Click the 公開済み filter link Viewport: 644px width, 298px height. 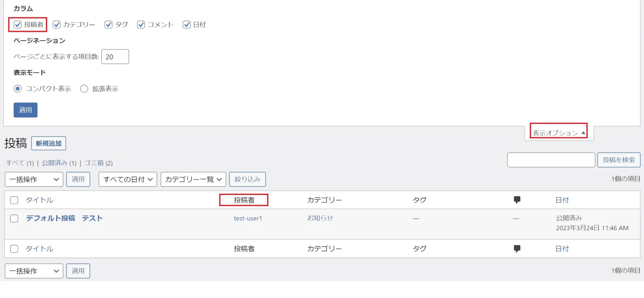pyautogui.click(x=54, y=163)
